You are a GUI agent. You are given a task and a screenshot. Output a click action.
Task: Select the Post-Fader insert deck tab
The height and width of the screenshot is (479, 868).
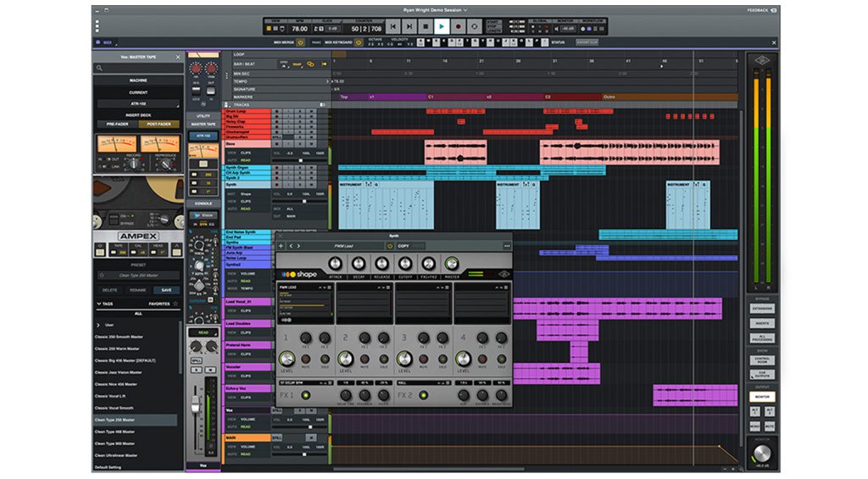(x=159, y=124)
